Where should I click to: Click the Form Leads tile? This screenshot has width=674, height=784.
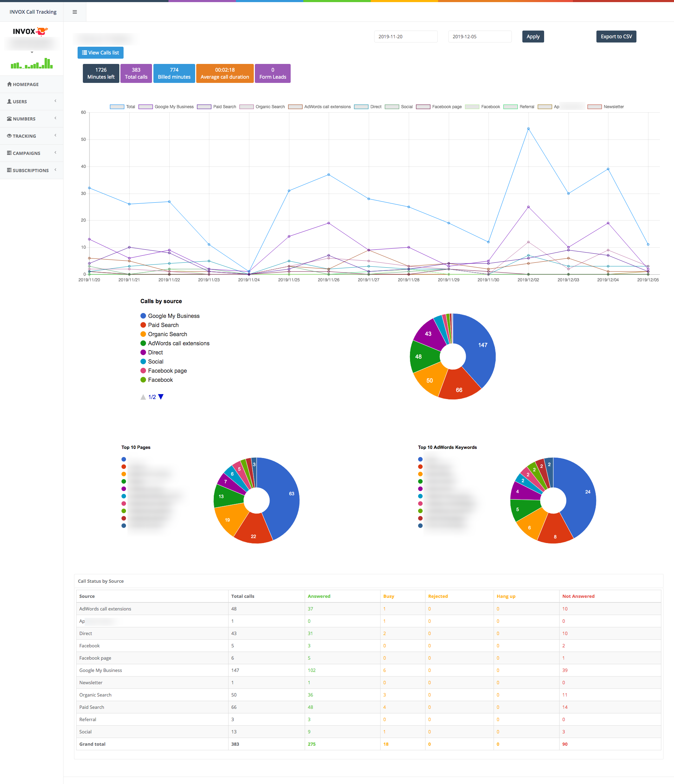(273, 73)
